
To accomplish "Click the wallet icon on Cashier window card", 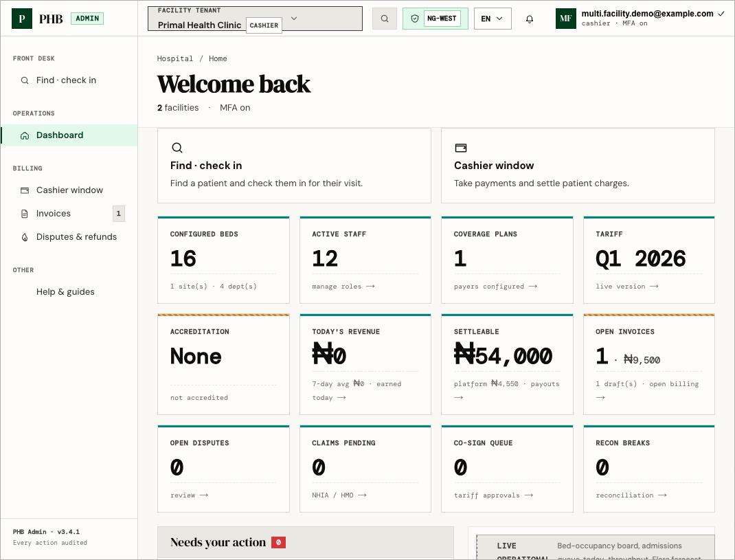I will [461, 148].
